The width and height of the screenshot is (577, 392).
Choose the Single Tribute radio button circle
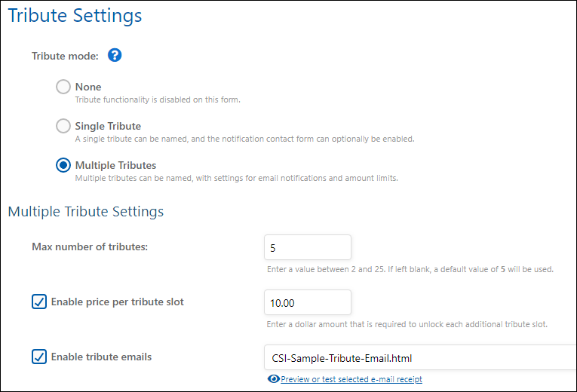[63, 126]
